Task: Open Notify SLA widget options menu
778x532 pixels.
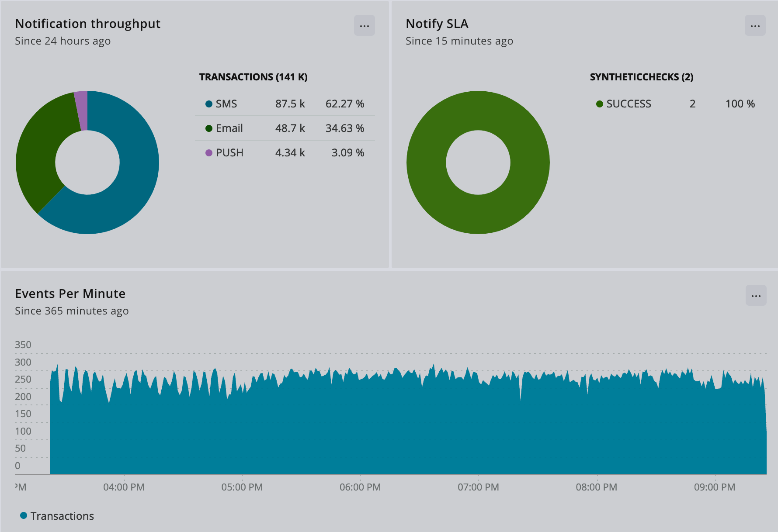Action: (755, 26)
